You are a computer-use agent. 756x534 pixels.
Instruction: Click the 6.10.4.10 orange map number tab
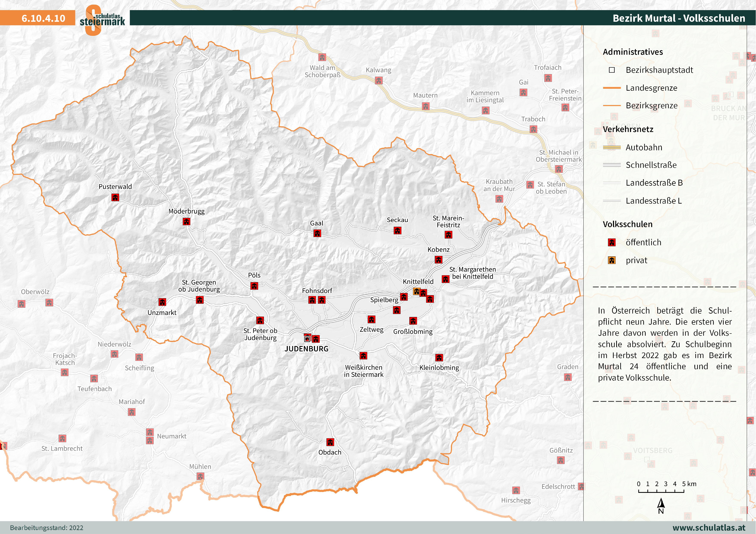44,18
